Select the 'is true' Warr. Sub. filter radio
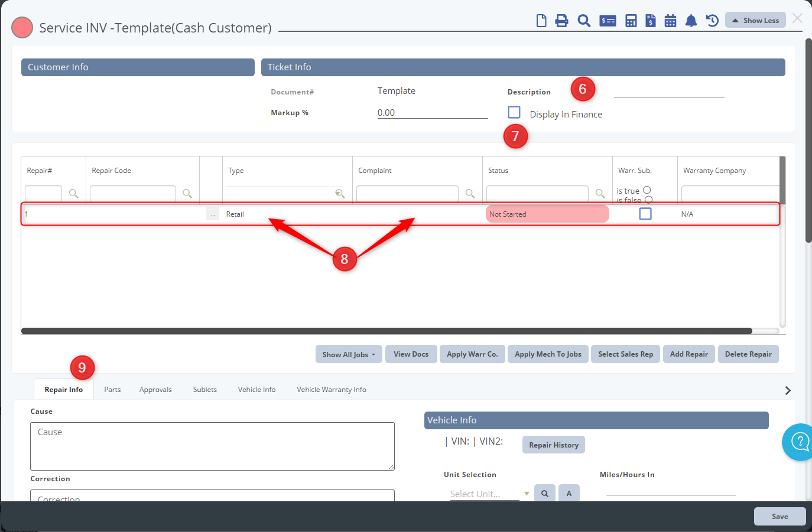The width and height of the screenshot is (812, 532). pos(647,190)
